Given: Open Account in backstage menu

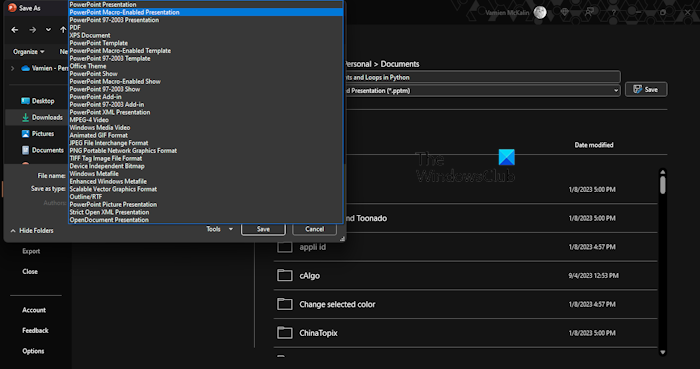Looking at the screenshot, I should (x=34, y=310).
